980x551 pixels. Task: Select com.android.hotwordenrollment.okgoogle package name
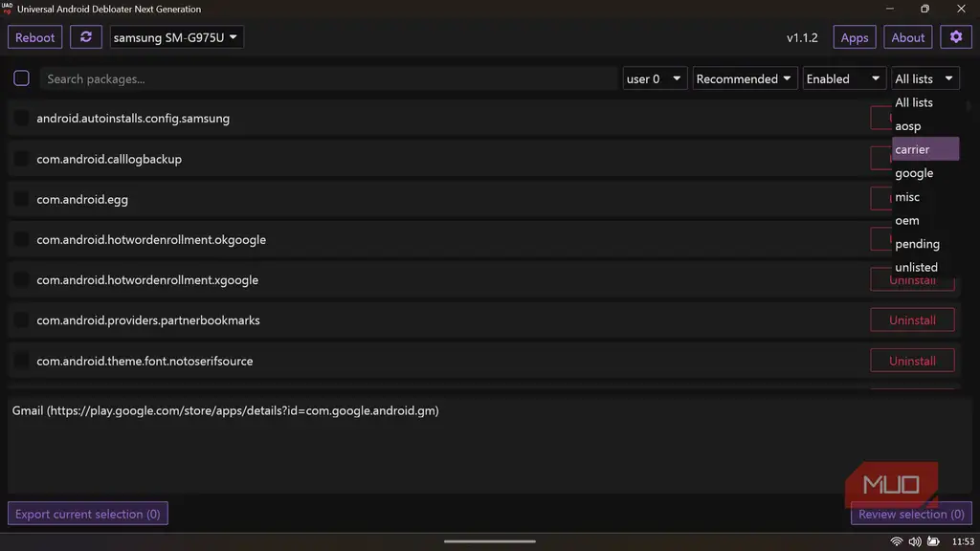click(151, 239)
